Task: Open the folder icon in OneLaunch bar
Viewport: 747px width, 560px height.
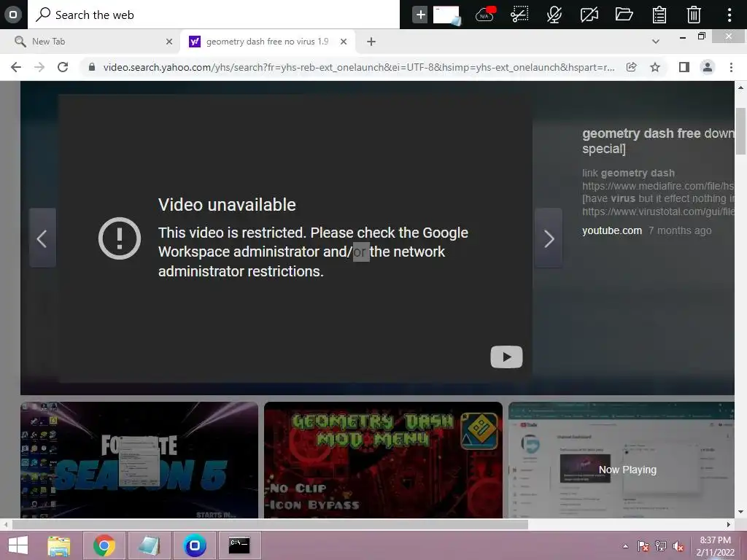Action: point(624,15)
